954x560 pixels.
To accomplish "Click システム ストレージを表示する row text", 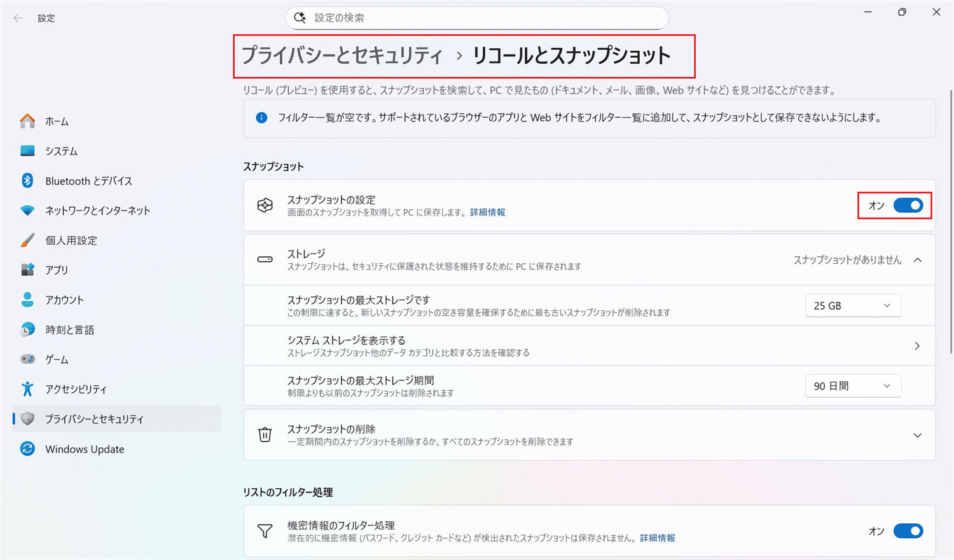I will [x=346, y=340].
